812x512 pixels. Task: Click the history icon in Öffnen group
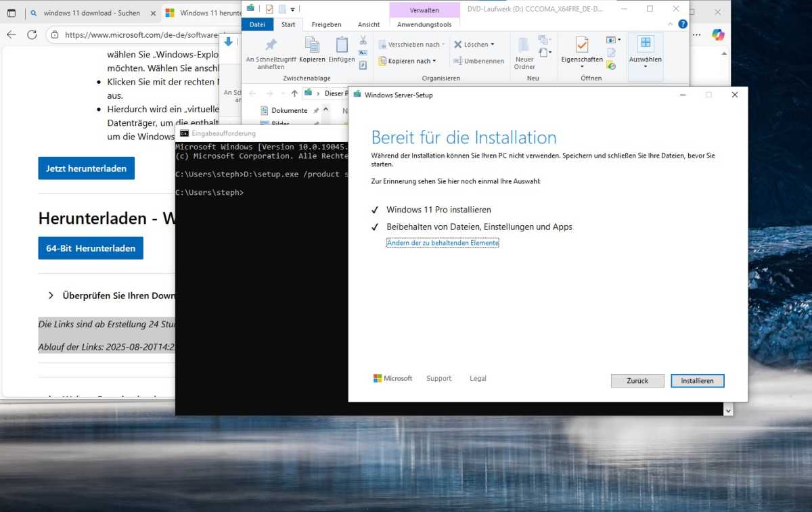pos(611,65)
